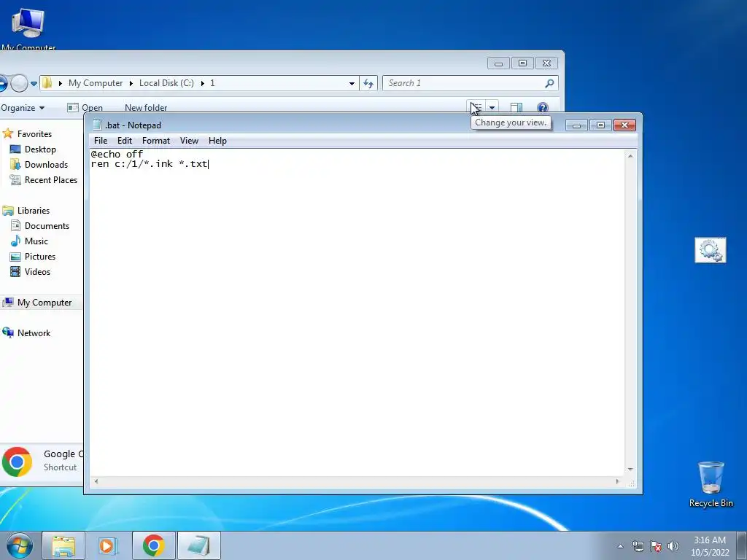Click the Recycle Bin desktop icon
747x560 pixels.
[x=711, y=484]
